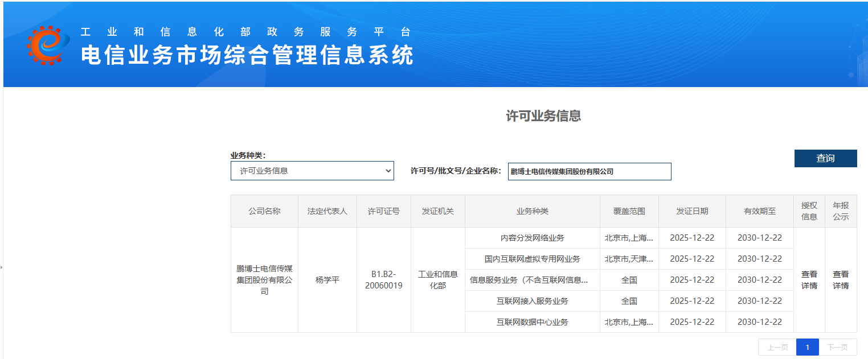Click the 发证机关 column header
Screen dimensions: 868x359
437,211
